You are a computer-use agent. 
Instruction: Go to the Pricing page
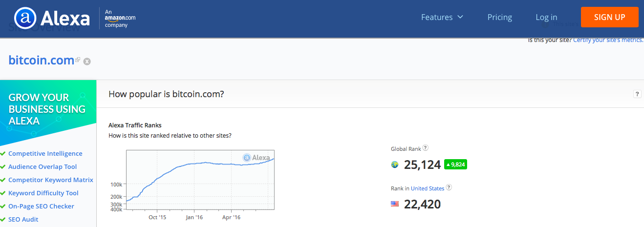click(x=499, y=17)
